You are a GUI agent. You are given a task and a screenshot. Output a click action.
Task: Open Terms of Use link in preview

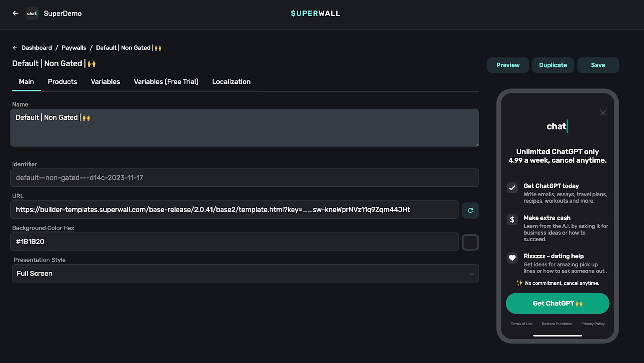click(x=522, y=324)
